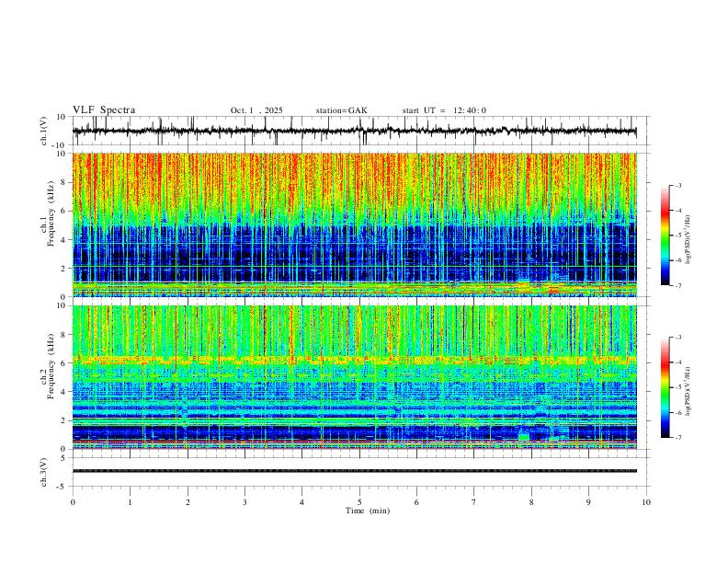Click the ch.1 color bar 'log(PSD)' label
Viewport: 728px width, 563px height.
[688, 240]
